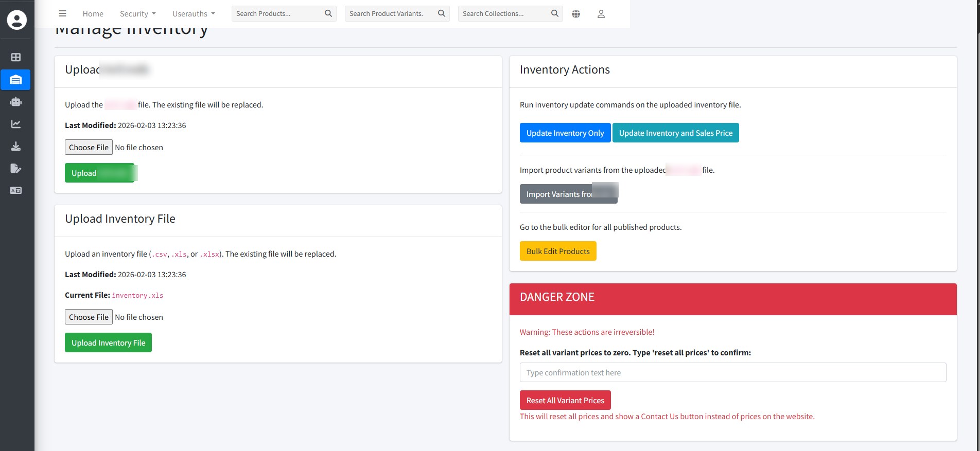Image resolution: width=980 pixels, height=451 pixels.
Task: Expand the Userauths dropdown menu
Action: (x=194, y=14)
